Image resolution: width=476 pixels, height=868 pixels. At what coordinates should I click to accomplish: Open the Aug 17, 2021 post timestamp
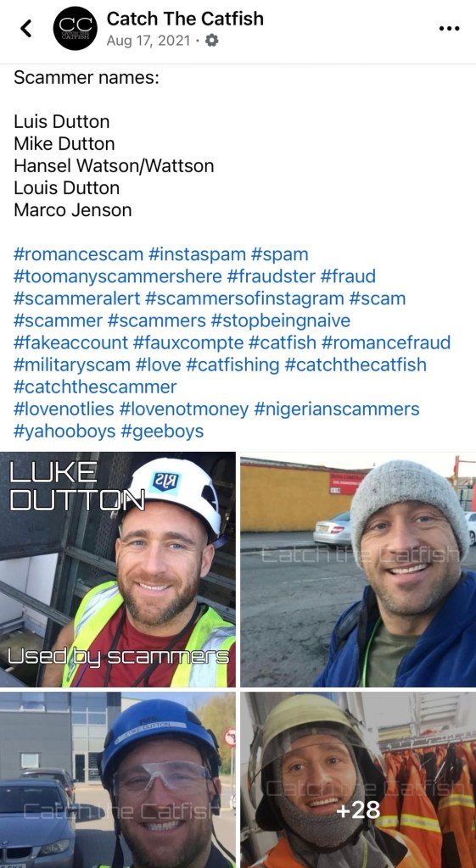click(148, 41)
